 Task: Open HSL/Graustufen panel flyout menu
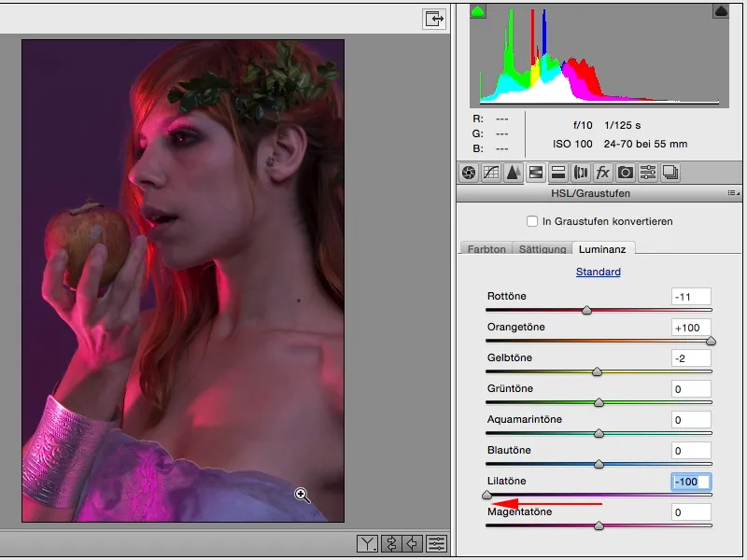coord(733,193)
